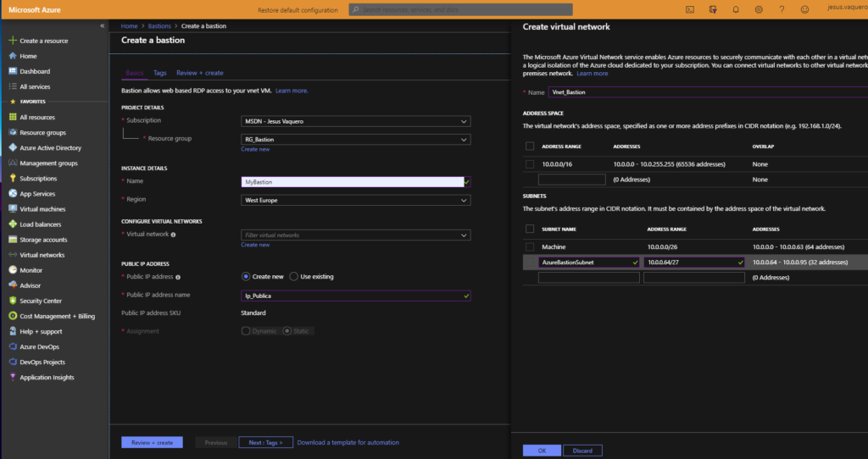Open the notifications bell

(736, 9)
